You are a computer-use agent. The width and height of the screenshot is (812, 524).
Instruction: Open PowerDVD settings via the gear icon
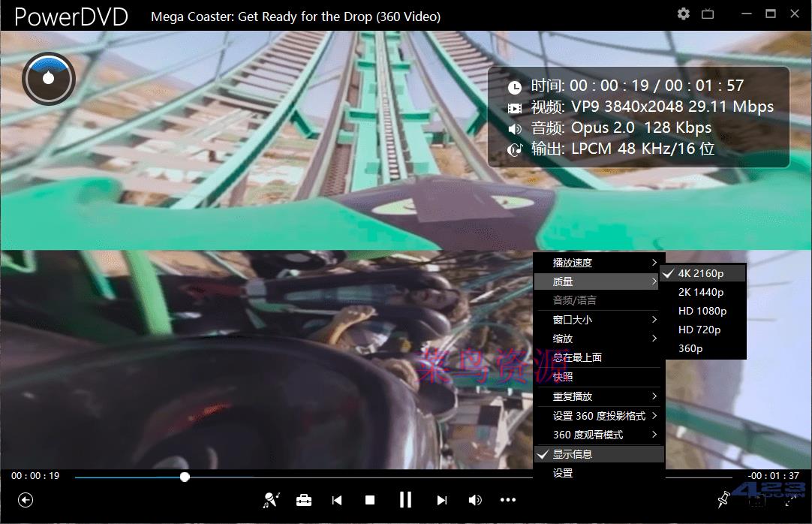[683, 14]
